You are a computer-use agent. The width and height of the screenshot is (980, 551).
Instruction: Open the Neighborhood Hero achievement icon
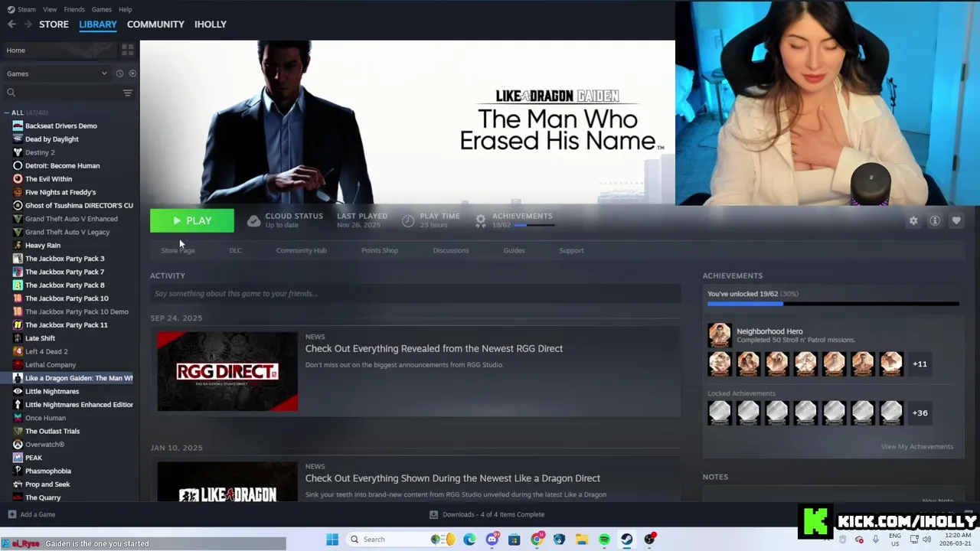719,335
